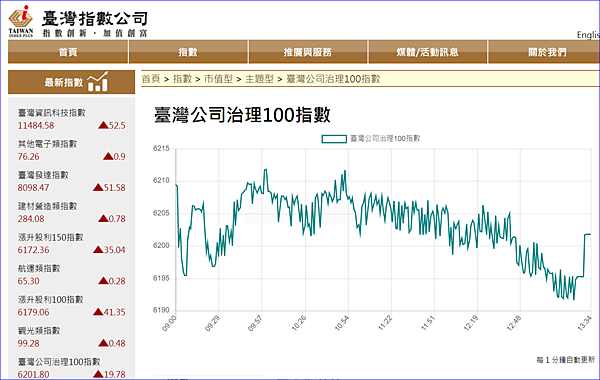Click the up-triangle change 0.28
This screenshot has height=380, width=600.
[x=112, y=281]
